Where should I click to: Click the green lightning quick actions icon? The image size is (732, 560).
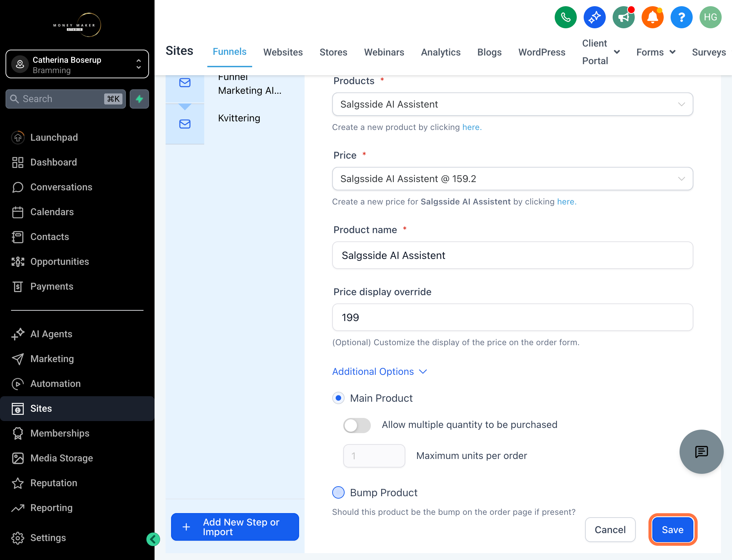pos(139,99)
